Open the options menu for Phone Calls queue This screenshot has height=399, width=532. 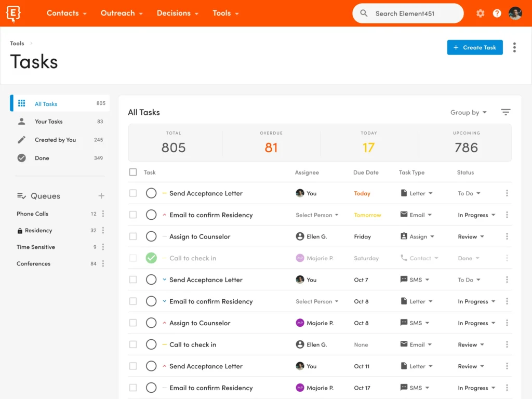pyautogui.click(x=103, y=214)
